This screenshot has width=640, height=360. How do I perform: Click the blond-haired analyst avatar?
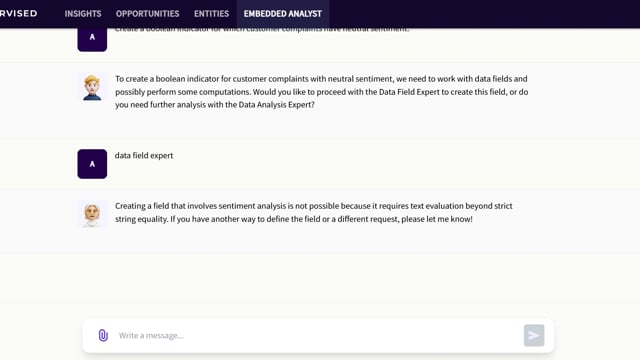92,88
